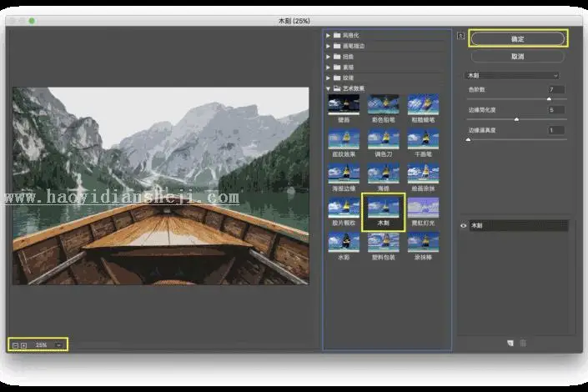
Task: Click the zoom in plus icon
Action: pos(23,345)
